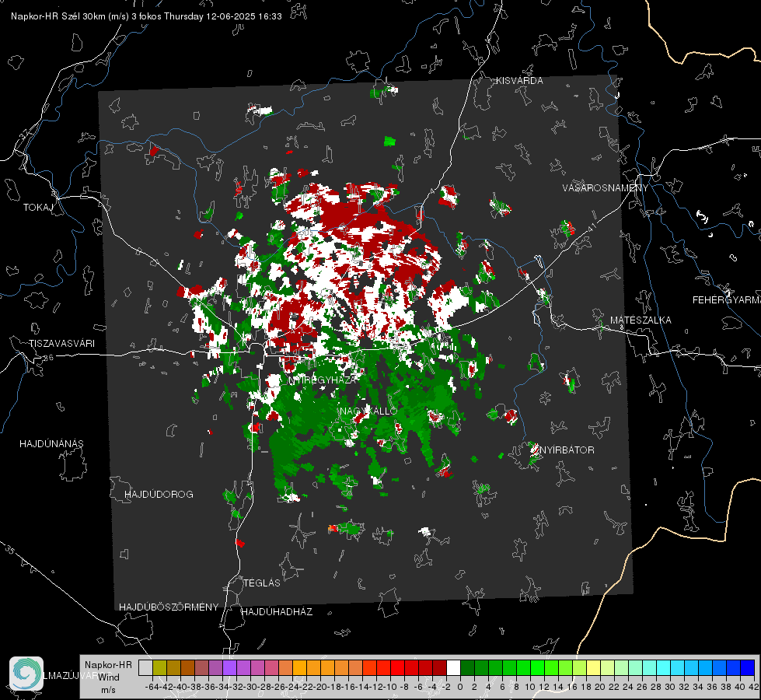This screenshot has width=761, height=700.
Task: Click the VÁSÁROSNAMÉNY town label
Action: 606,188
